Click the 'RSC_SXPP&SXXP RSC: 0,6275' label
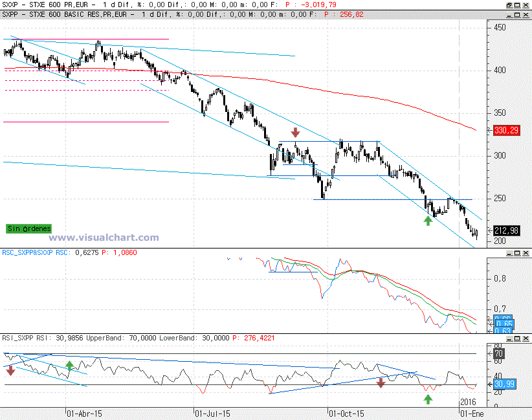Image resolution: width=532 pixels, height=420 pixels. click(x=50, y=252)
